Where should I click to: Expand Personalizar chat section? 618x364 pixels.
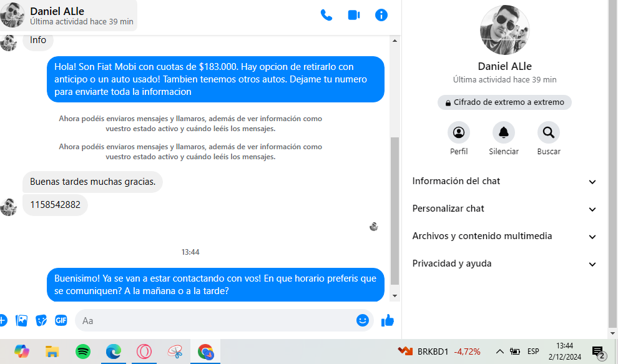tap(504, 209)
